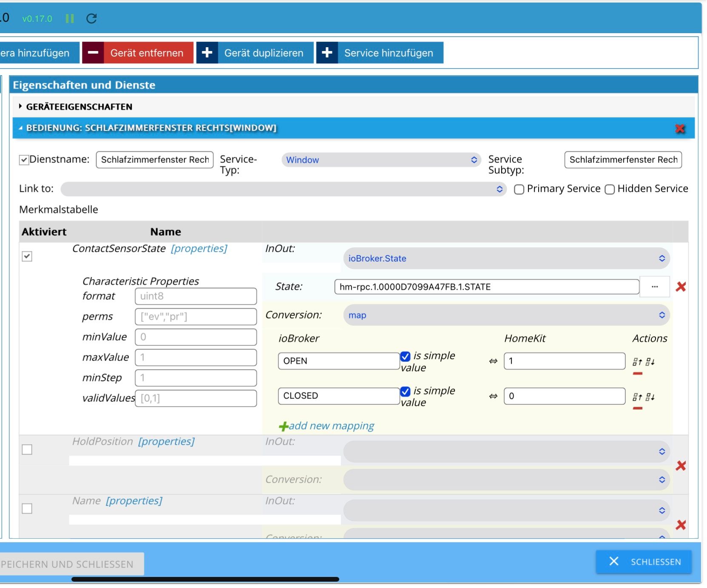Move the OPEN mapping down
The width and height of the screenshot is (707, 588).
point(650,361)
